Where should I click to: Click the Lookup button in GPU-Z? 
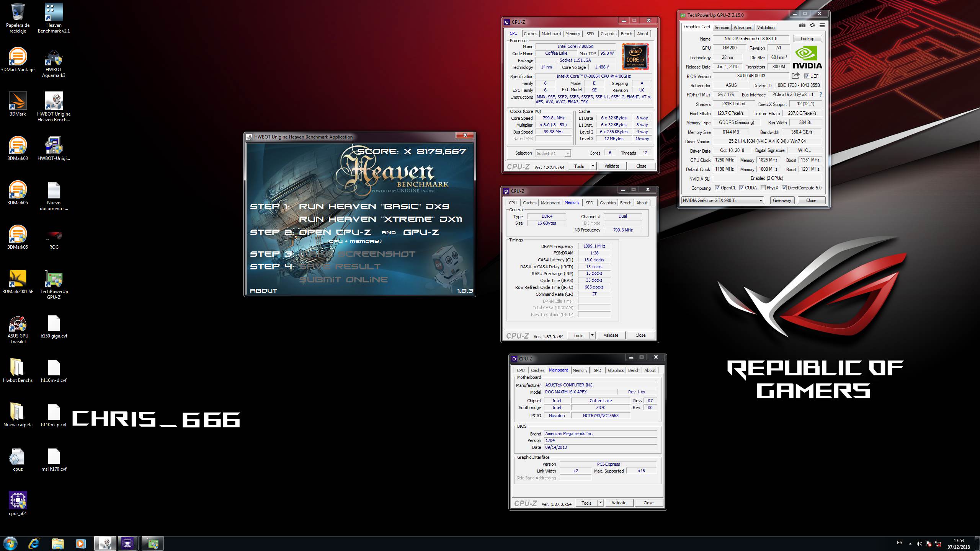(807, 39)
